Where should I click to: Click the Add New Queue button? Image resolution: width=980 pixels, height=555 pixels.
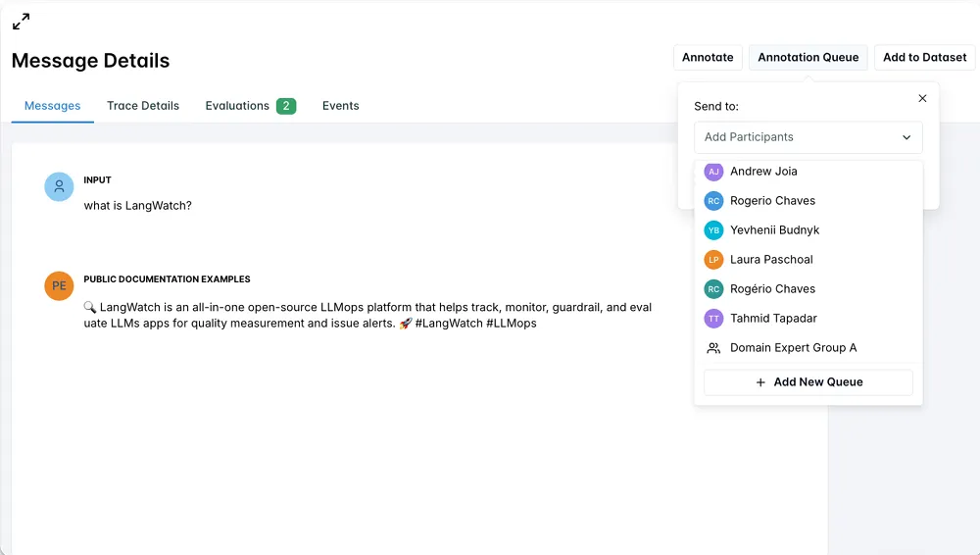coord(808,382)
